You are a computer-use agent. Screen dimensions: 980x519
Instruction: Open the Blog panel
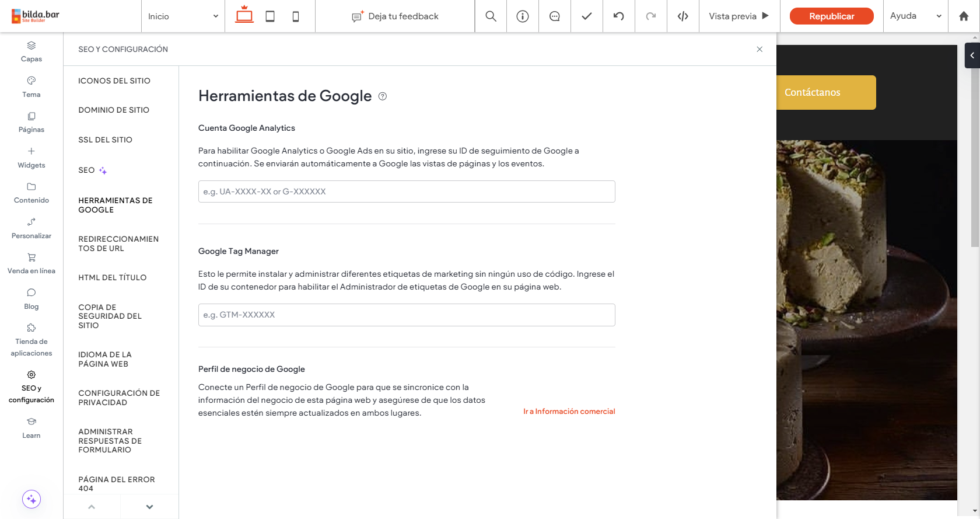32,299
